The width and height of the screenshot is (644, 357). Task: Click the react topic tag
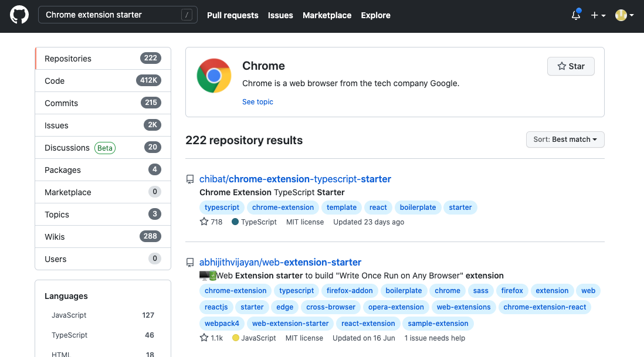(378, 208)
